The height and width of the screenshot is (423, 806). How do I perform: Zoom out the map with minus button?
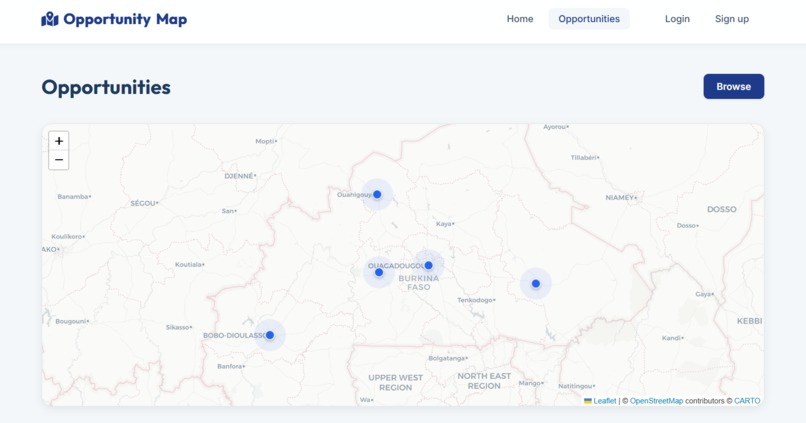tap(59, 160)
